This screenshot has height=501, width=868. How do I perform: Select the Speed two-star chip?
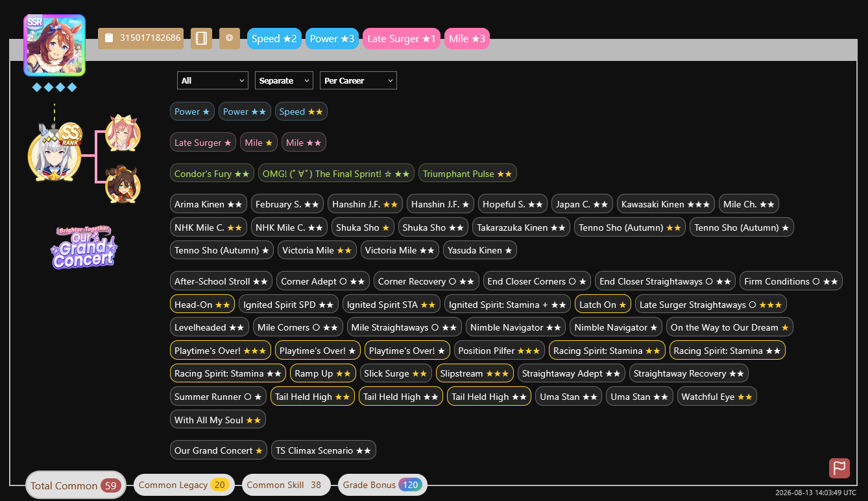point(301,111)
